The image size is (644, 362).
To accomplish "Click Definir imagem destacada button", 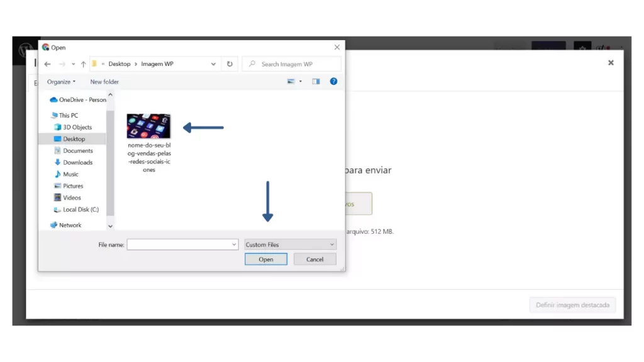I will pos(572,305).
